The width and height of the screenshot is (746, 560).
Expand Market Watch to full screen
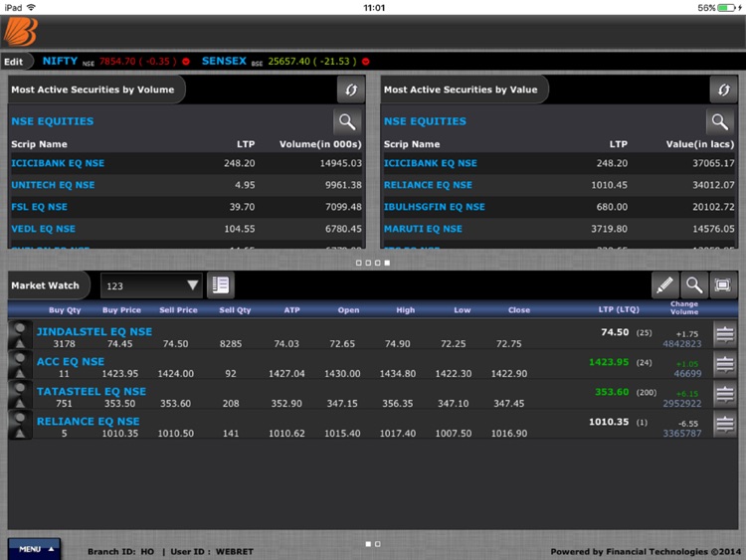coord(723,285)
